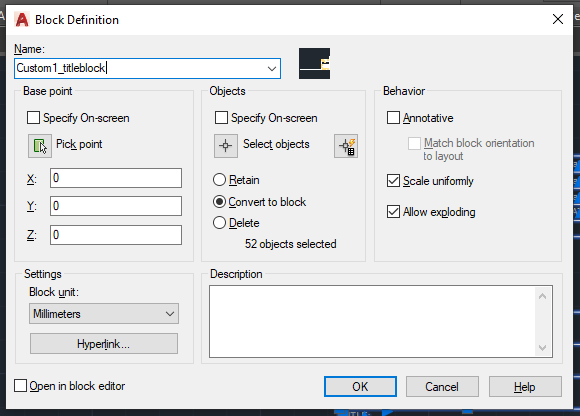Click the block preview thumbnail
Viewport: 580px width, 416px height.
[314, 63]
